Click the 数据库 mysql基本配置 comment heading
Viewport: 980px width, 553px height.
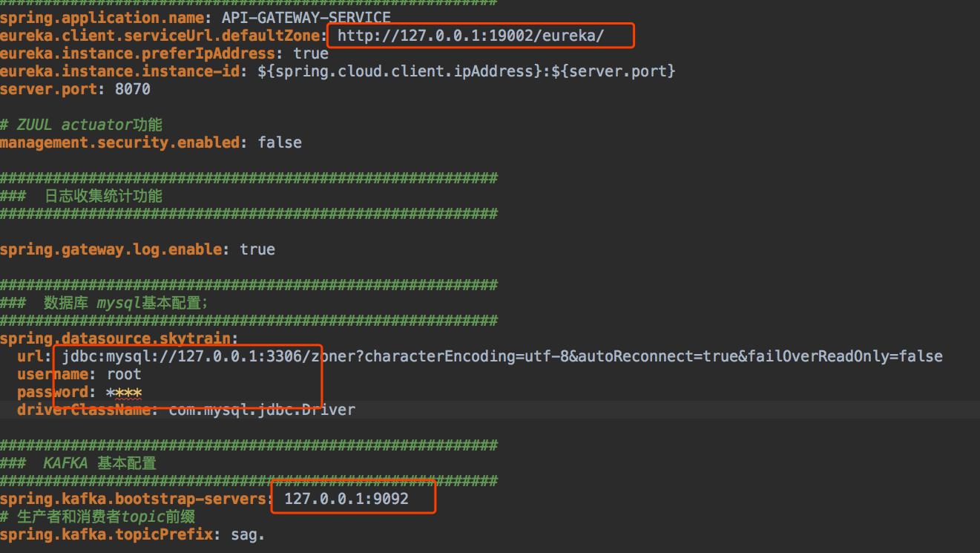(x=105, y=303)
